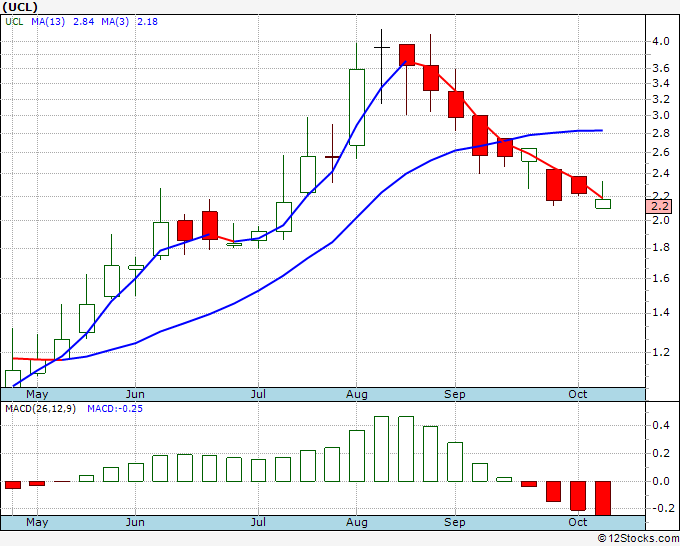Viewport: 680px width, 546px height.
Task: Click the 3.6 price axis label
Action: (x=661, y=69)
